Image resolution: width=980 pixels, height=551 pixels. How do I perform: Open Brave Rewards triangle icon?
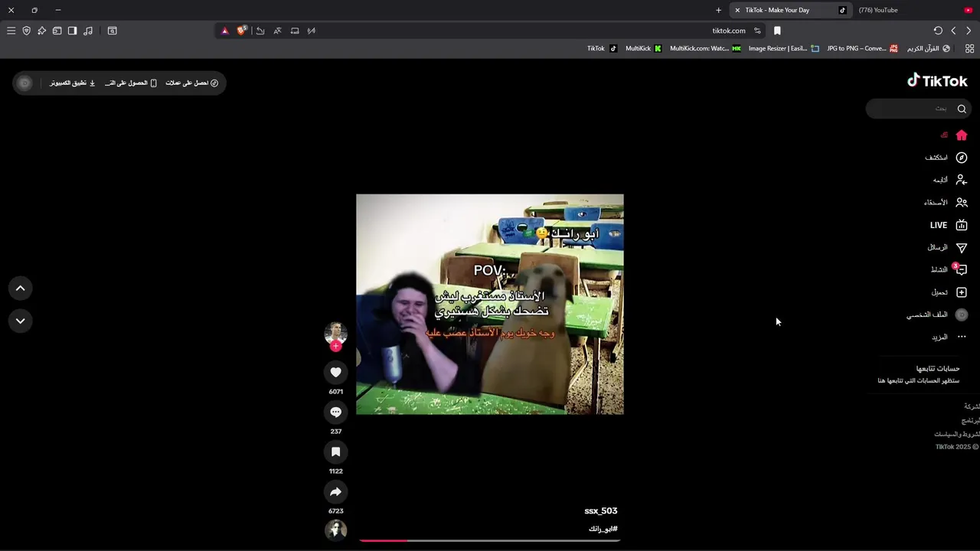(224, 31)
